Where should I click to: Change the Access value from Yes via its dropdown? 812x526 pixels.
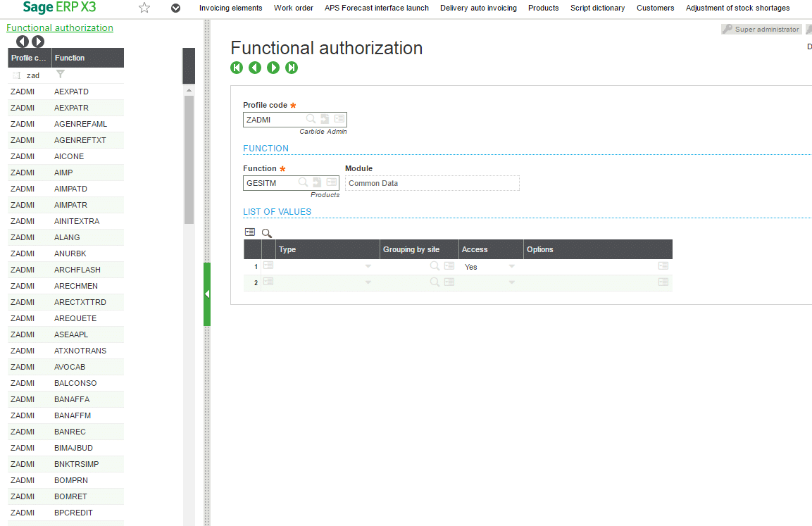pyautogui.click(x=512, y=266)
